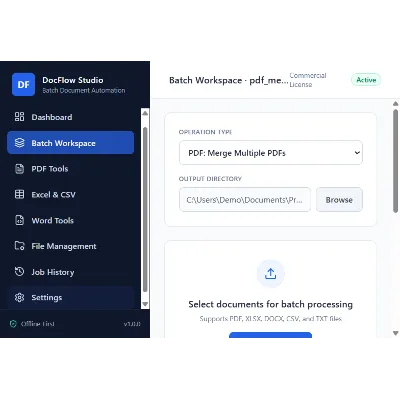Click the blue button below supported file types
The height and width of the screenshot is (400, 400).
point(270,335)
